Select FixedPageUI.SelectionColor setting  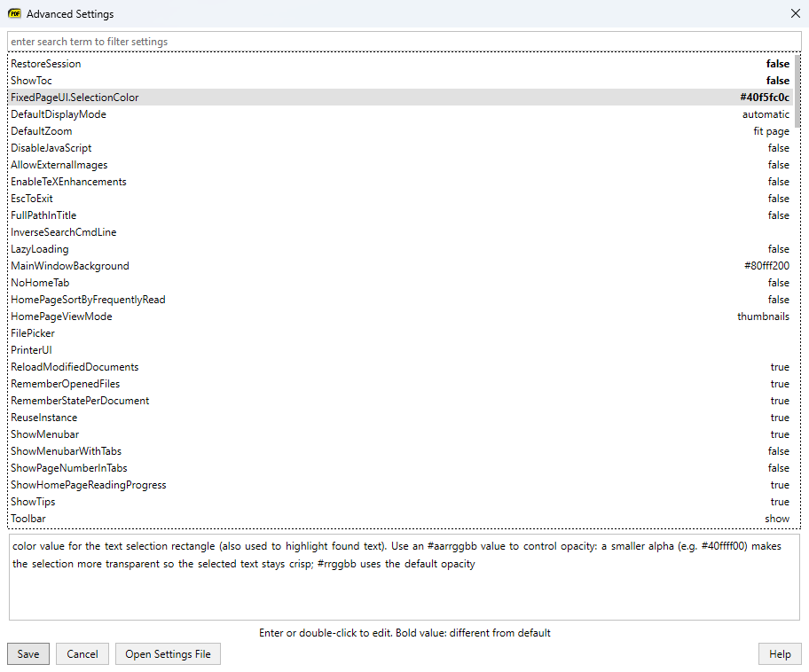tap(400, 97)
